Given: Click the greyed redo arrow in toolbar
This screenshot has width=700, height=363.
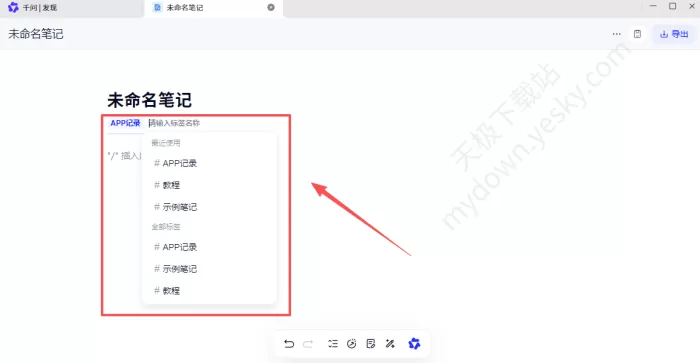Looking at the screenshot, I should (308, 344).
